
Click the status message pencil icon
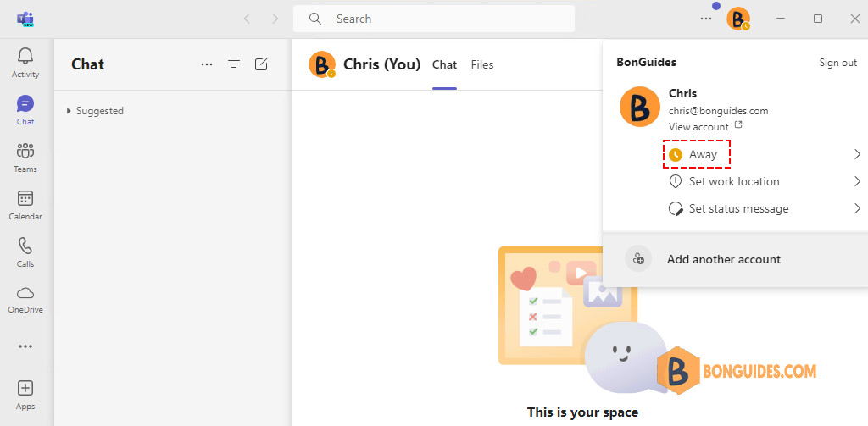point(676,208)
